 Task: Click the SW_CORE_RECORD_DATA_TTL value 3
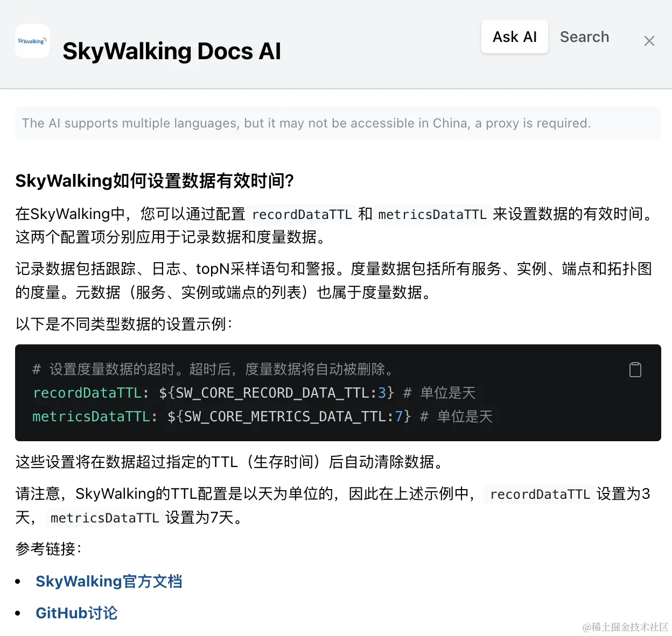[383, 393]
